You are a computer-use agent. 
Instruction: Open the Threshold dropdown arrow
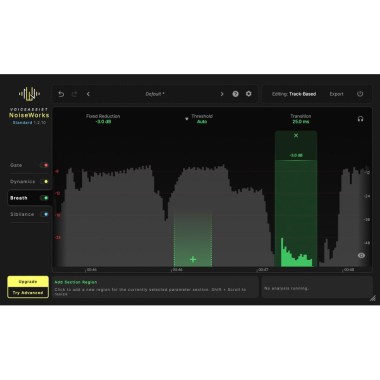[x=187, y=119]
